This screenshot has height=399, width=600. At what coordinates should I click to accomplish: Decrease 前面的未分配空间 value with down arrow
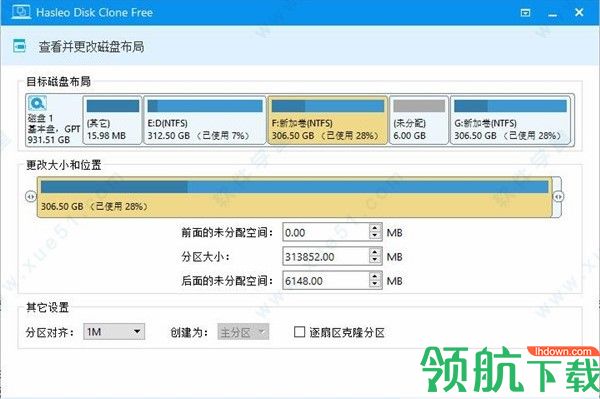[x=375, y=236]
